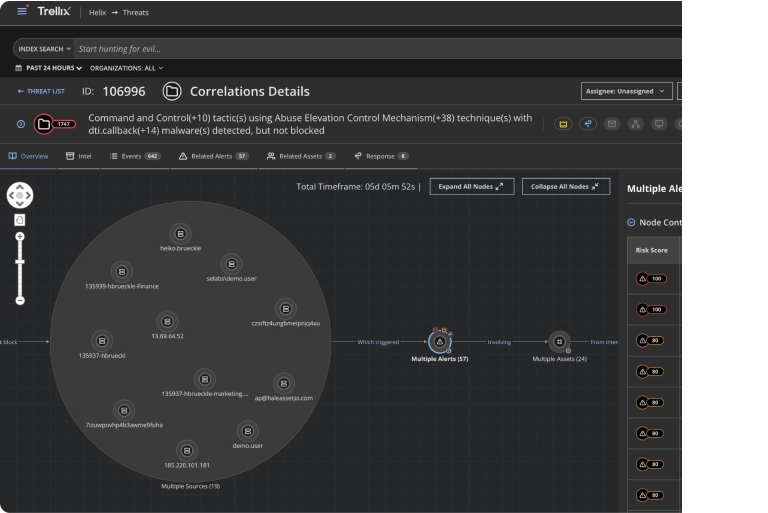This screenshot has height=513, width=768.
Task: Click the Risk Score column header
Action: coord(651,250)
